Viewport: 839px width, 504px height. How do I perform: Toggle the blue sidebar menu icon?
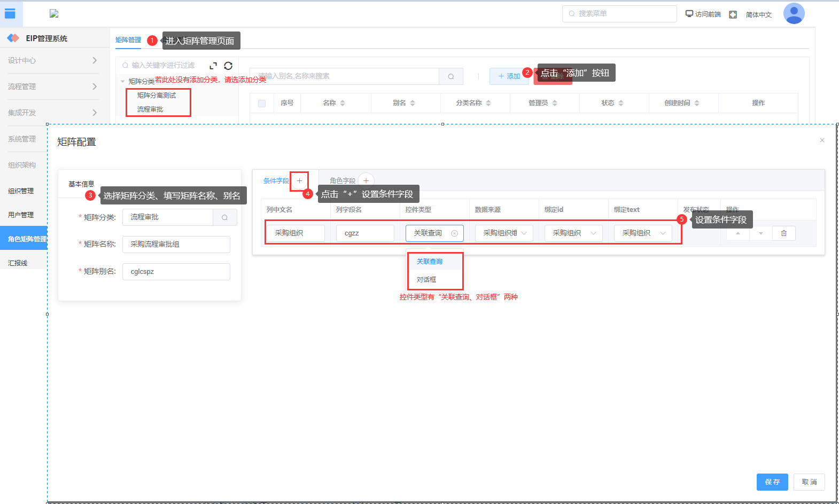point(10,14)
